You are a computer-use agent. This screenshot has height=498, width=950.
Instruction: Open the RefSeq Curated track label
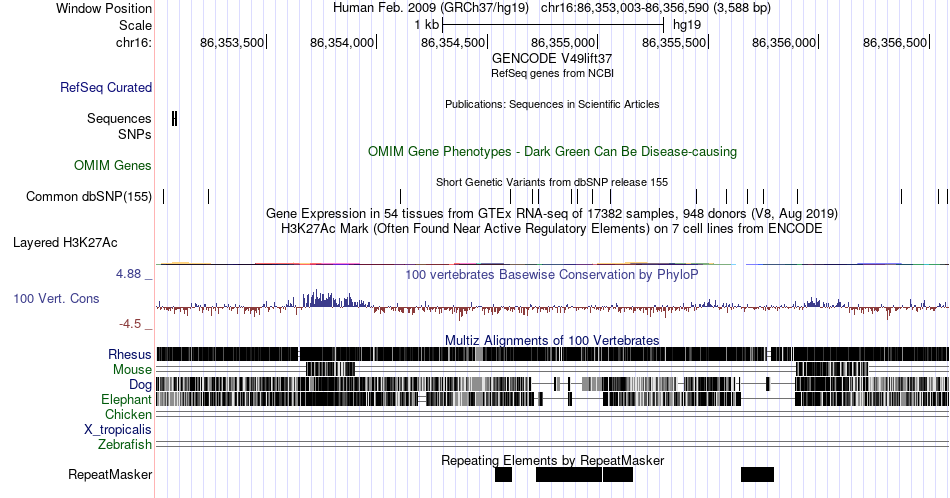tap(106, 87)
